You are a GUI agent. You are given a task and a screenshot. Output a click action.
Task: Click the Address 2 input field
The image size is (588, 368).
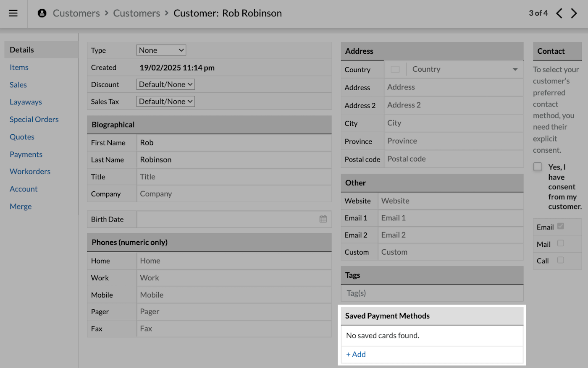pyautogui.click(x=454, y=105)
